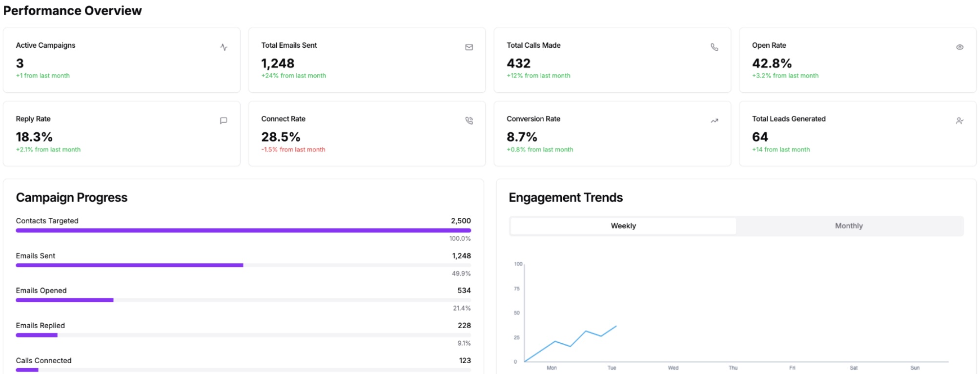Image resolution: width=980 pixels, height=374 pixels.
Task: Click the Emails Sent progress bar
Action: tap(243, 265)
